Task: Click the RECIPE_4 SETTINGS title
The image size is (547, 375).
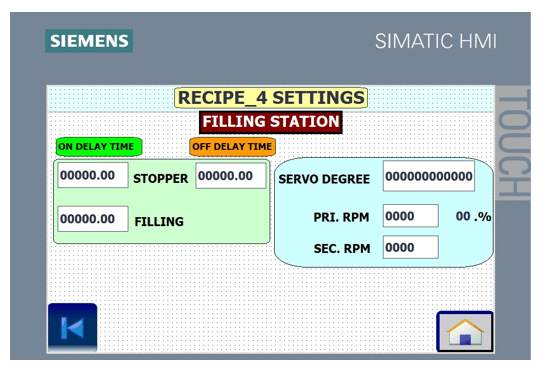Action: pos(271,97)
